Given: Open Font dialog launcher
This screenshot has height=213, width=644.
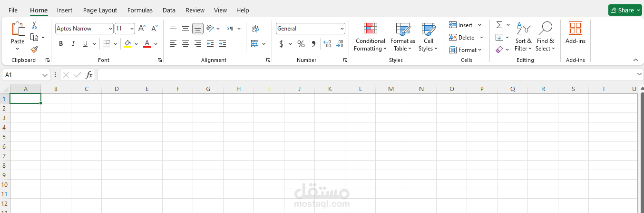Looking at the screenshot, I should tap(159, 60).
